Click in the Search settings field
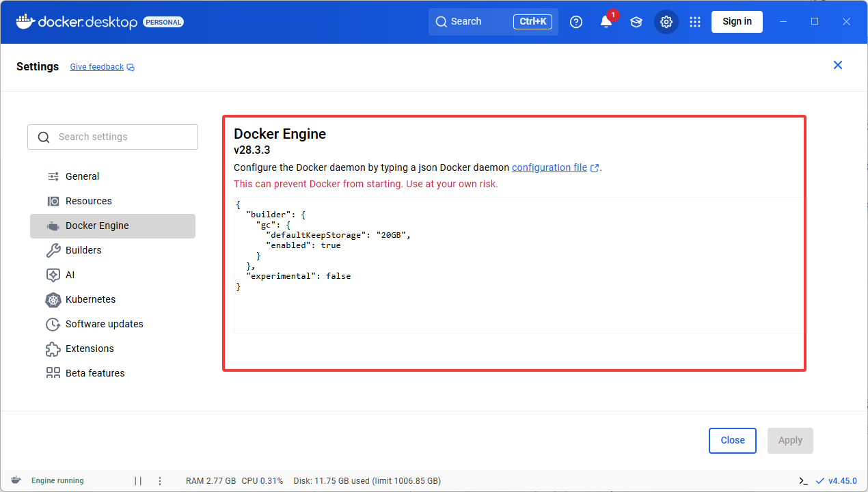Image resolution: width=868 pixels, height=492 pixels. tap(113, 137)
